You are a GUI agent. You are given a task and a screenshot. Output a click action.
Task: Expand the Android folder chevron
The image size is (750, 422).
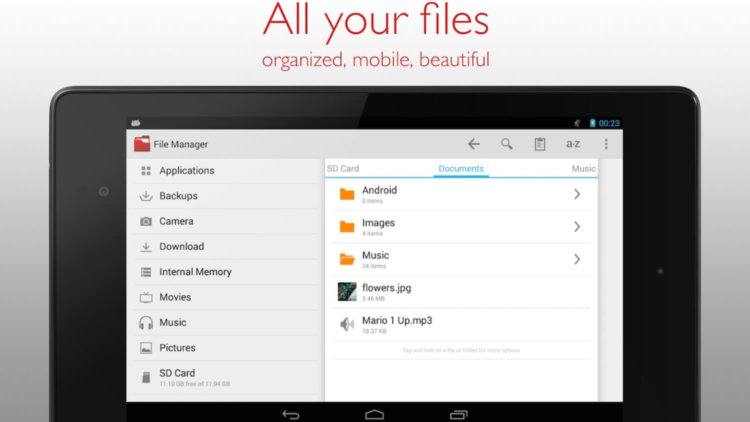pos(577,194)
